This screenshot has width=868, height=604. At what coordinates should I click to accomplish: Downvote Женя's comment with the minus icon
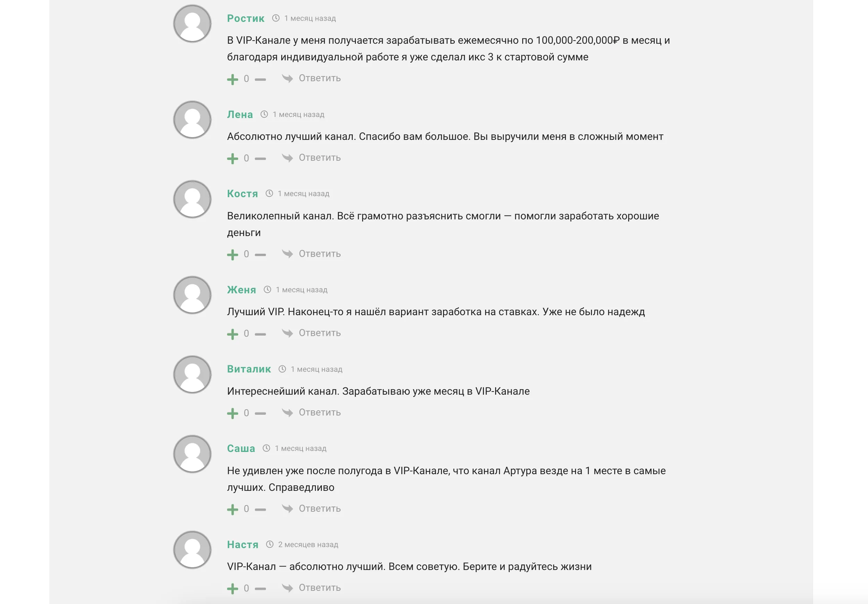tap(260, 334)
